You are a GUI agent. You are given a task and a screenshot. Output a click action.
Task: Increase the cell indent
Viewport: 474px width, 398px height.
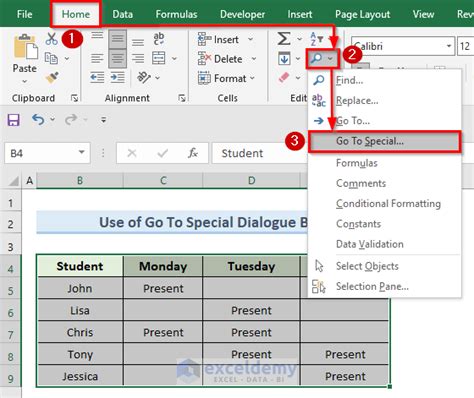click(x=117, y=78)
